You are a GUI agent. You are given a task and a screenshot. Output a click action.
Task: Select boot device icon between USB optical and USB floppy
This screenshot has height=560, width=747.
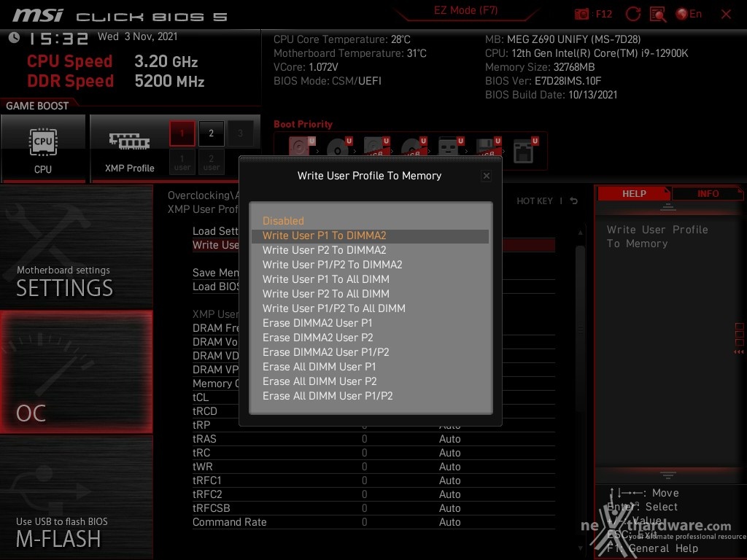click(451, 146)
